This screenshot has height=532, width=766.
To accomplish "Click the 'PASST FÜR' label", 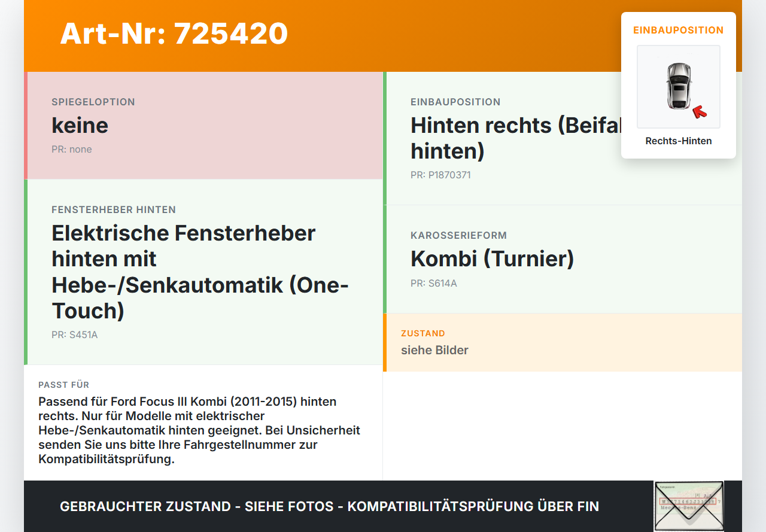I will (64, 385).
